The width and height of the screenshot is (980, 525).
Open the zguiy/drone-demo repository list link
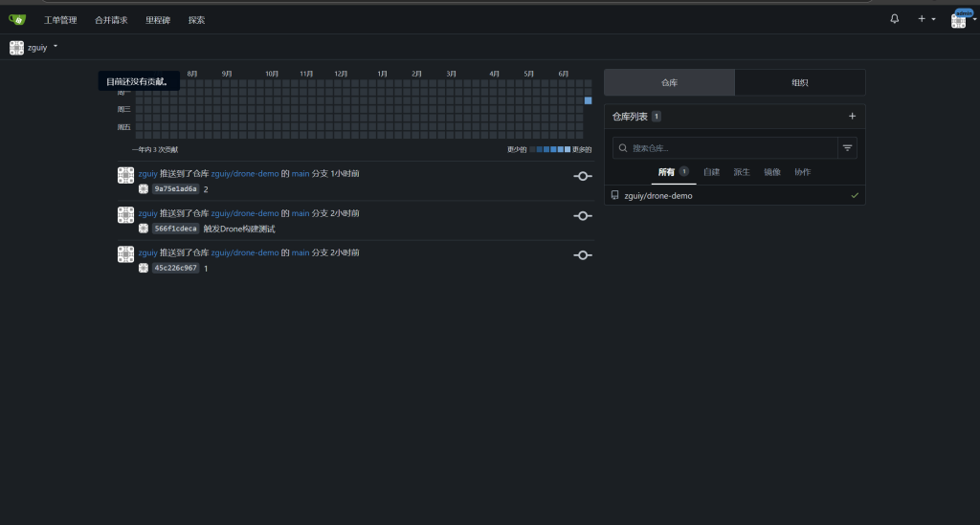coord(657,195)
